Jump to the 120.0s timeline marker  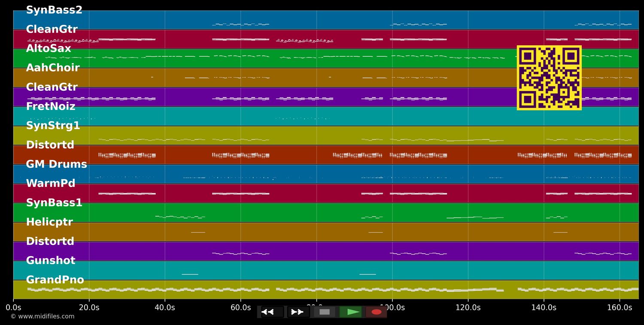coord(468,308)
